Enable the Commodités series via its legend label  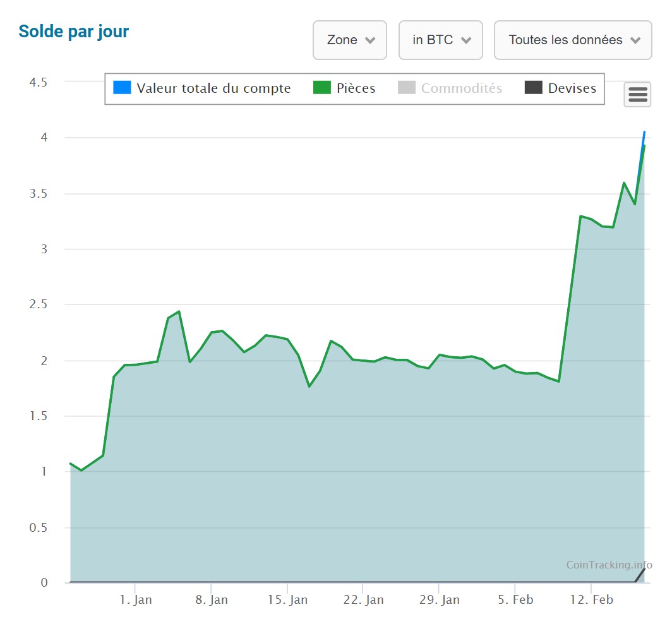click(461, 88)
